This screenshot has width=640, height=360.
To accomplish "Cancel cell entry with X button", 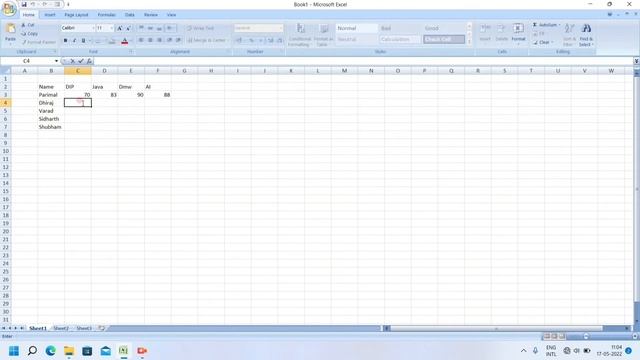I will pyautogui.click(x=72, y=61).
